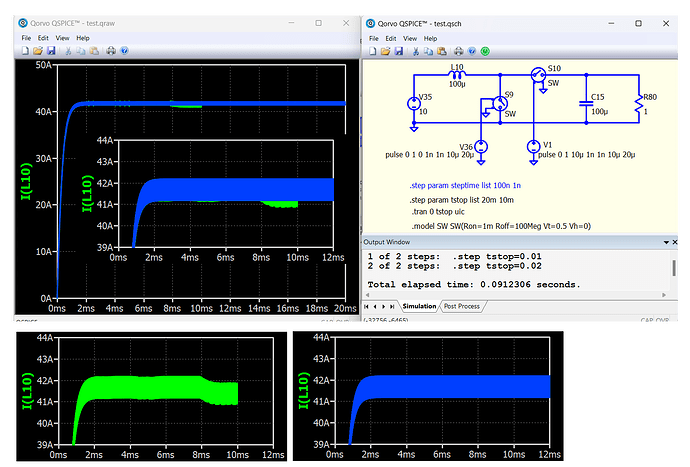Click Save disk icon in test.qsch window

point(399,51)
